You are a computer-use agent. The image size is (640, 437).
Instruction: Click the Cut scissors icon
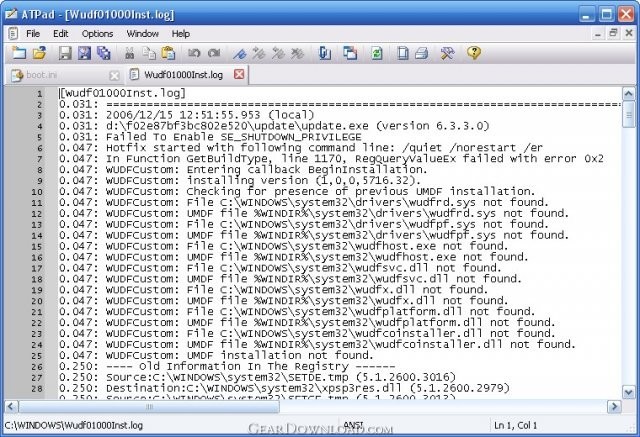click(129, 53)
